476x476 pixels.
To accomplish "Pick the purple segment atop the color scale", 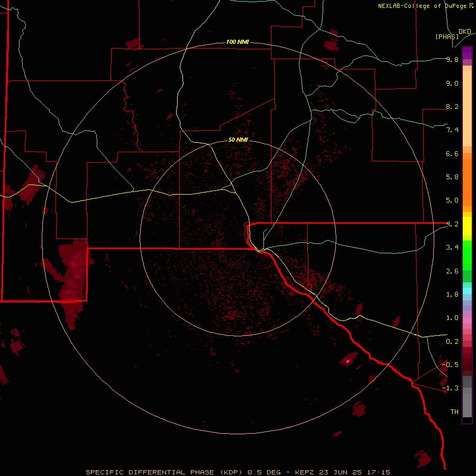I will pos(467,53).
